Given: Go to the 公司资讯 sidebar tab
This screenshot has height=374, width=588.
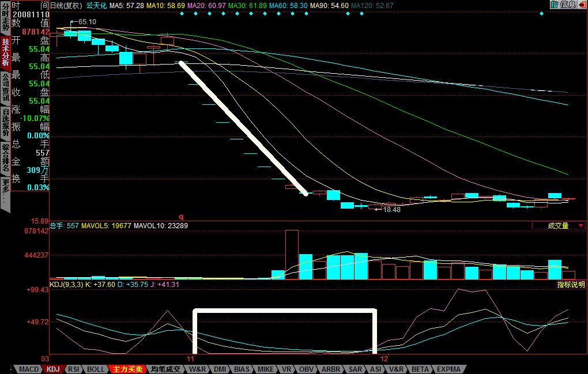Looking at the screenshot, I should point(5,86).
